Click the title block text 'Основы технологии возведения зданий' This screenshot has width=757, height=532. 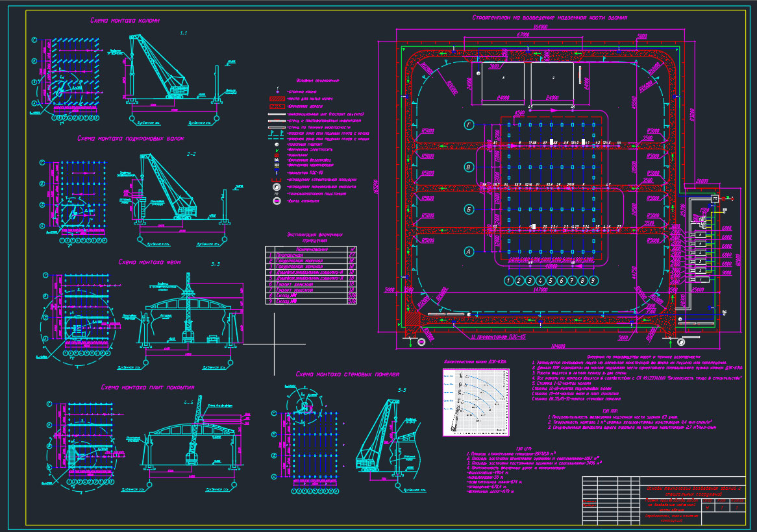[x=693, y=488]
